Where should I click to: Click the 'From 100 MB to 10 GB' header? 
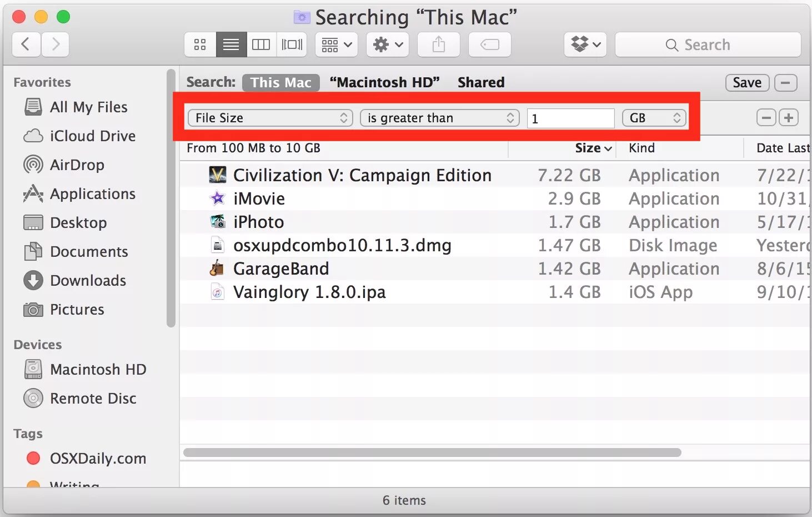coord(253,148)
